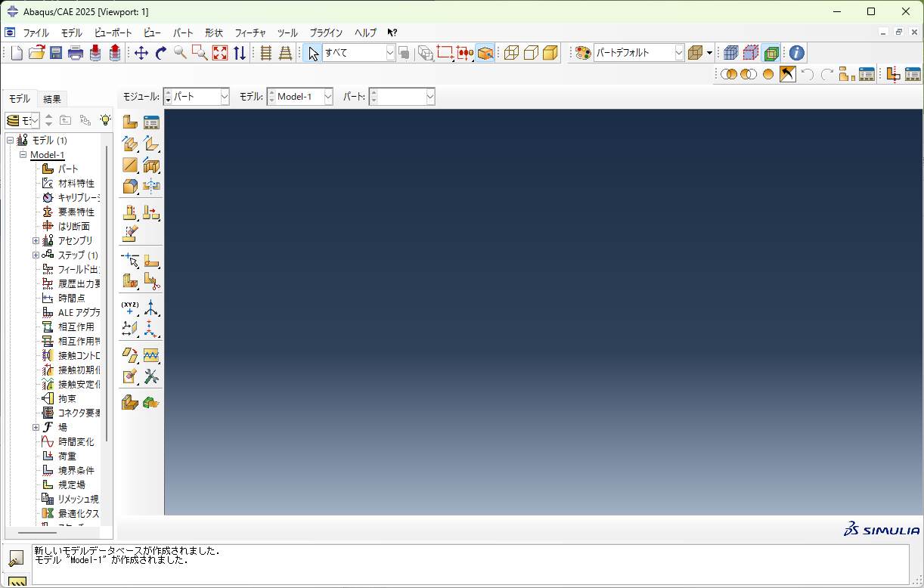Open the Part Manager icon

(151, 122)
